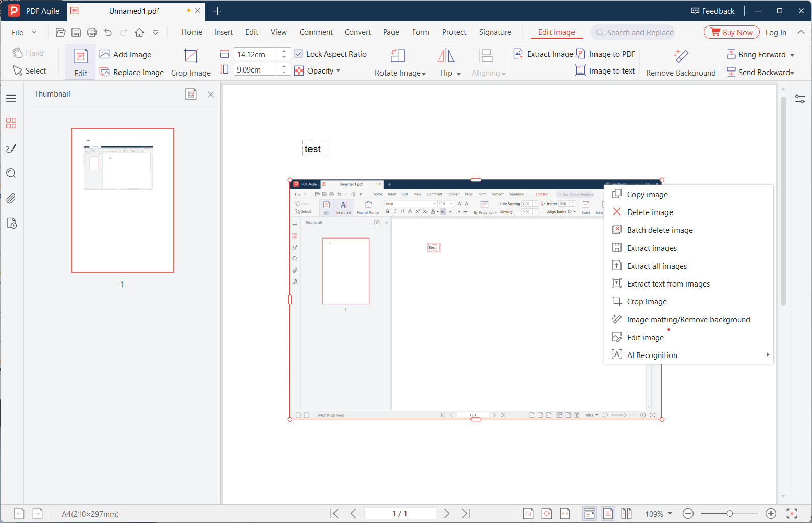Screen dimensions: 812x523
Task: Click Extract Image in ribbon
Action: click(543, 54)
